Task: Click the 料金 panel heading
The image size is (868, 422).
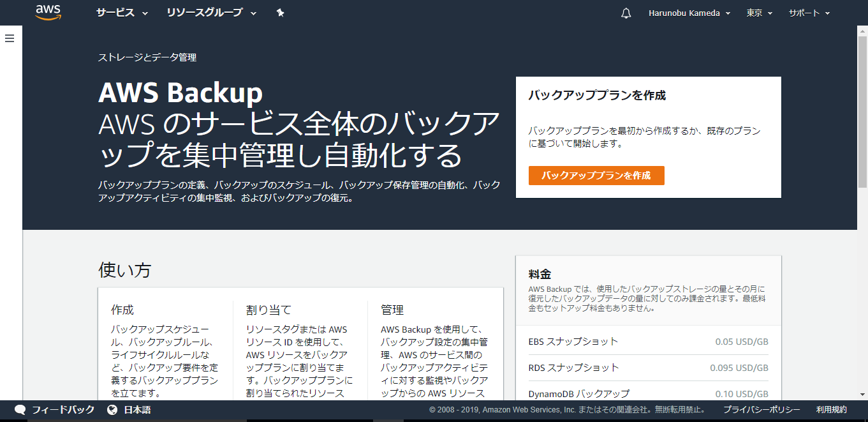Action: [x=540, y=275]
